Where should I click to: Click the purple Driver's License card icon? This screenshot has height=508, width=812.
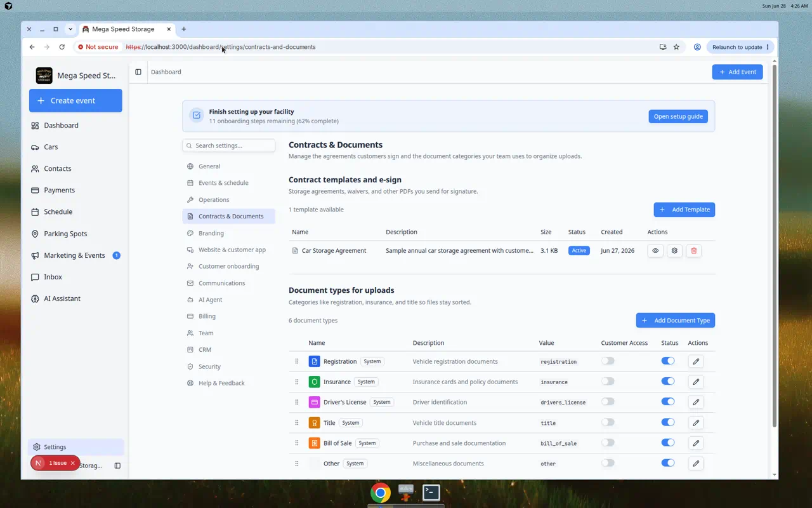(314, 402)
